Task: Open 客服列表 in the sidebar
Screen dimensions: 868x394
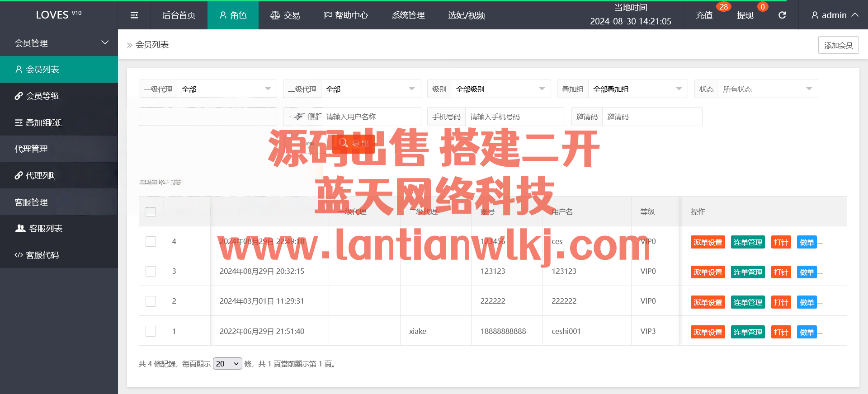Action: pyautogui.click(x=45, y=229)
